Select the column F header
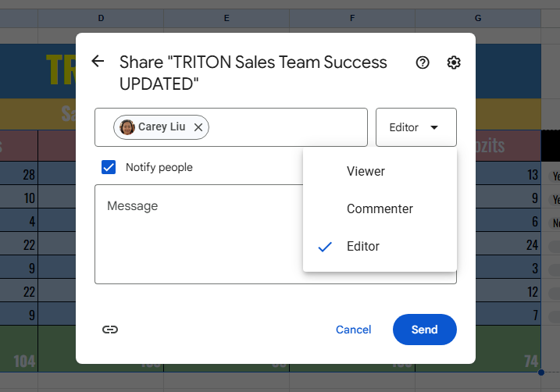This screenshot has height=392, width=560. pyautogui.click(x=352, y=18)
